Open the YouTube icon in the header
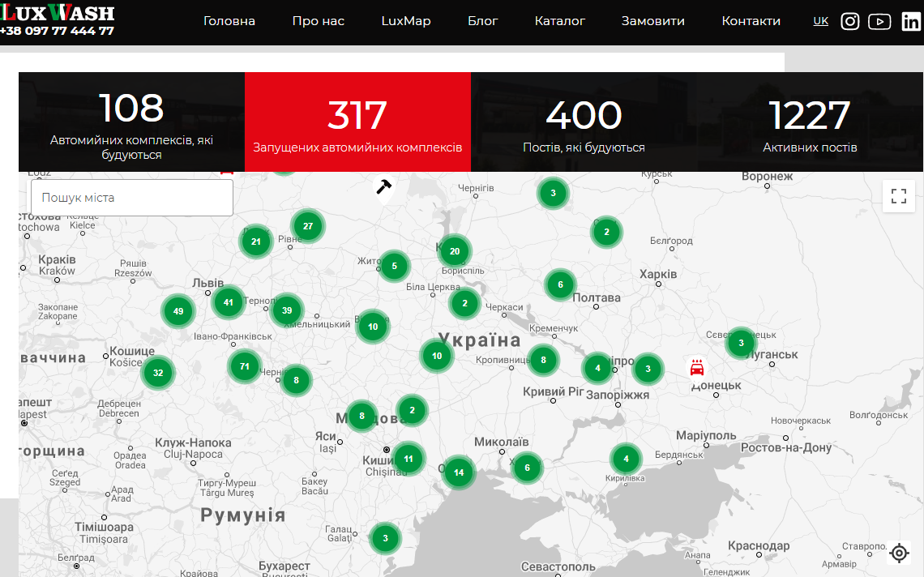The height and width of the screenshot is (577, 924). tap(879, 22)
